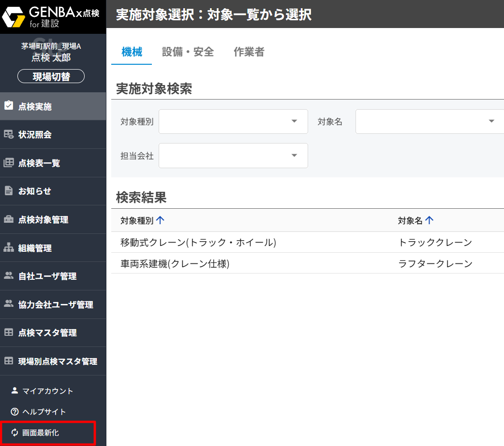Image resolution: width=504 pixels, height=446 pixels.
Task: Open 協力会社ユーザ管理 menu item
Action: tap(55, 304)
